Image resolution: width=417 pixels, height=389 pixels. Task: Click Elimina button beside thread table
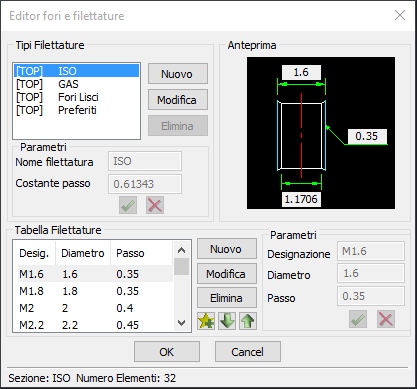click(x=227, y=298)
